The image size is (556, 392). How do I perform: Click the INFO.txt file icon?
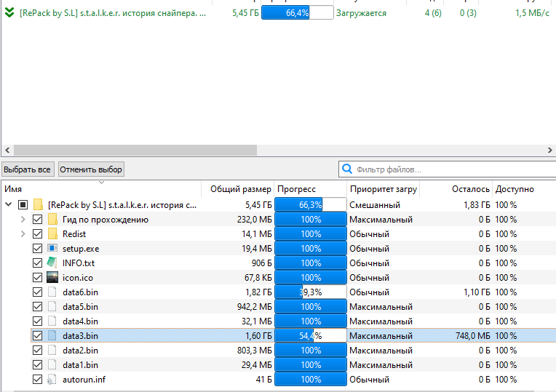click(52, 263)
